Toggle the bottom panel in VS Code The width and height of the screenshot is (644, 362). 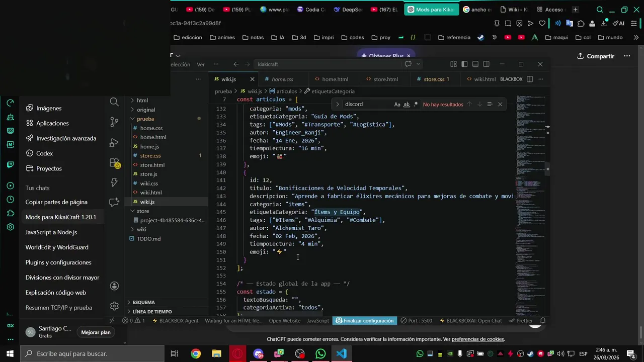coord(475,64)
